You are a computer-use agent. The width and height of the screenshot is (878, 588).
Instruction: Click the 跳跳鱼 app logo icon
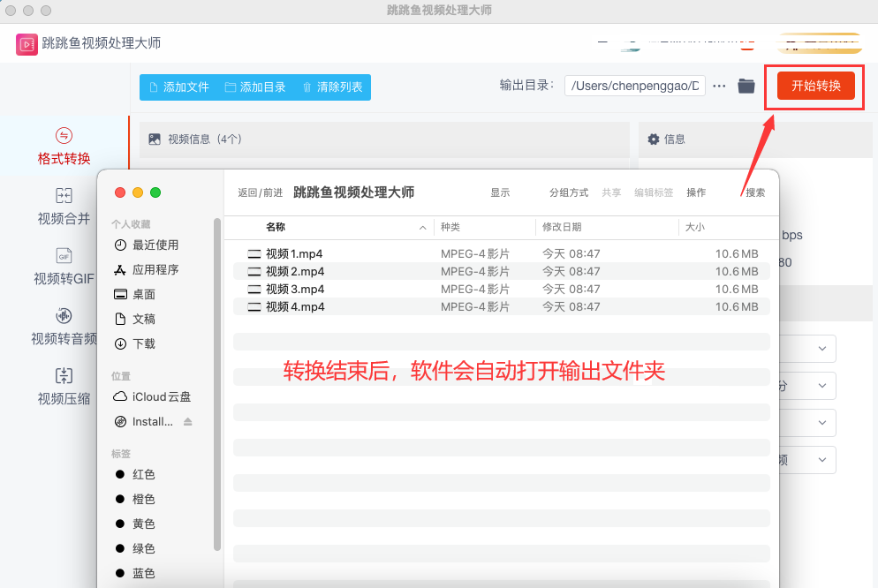[x=26, y=44]
